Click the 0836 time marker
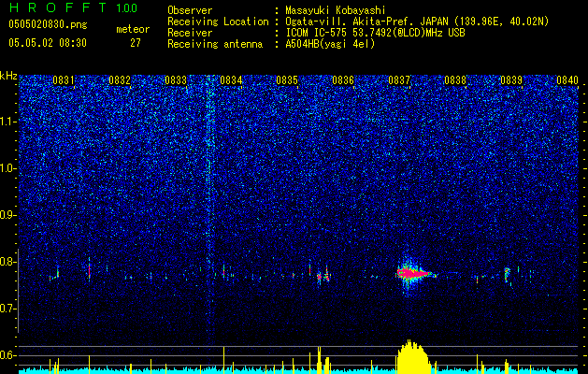Screen dimensions: 588x374 click(343, 80)
